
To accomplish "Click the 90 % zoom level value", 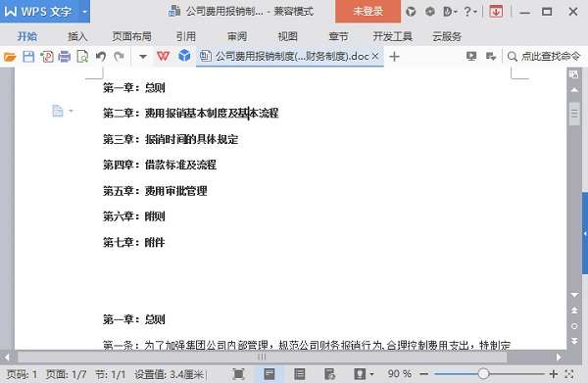I will tap(400, 374).
